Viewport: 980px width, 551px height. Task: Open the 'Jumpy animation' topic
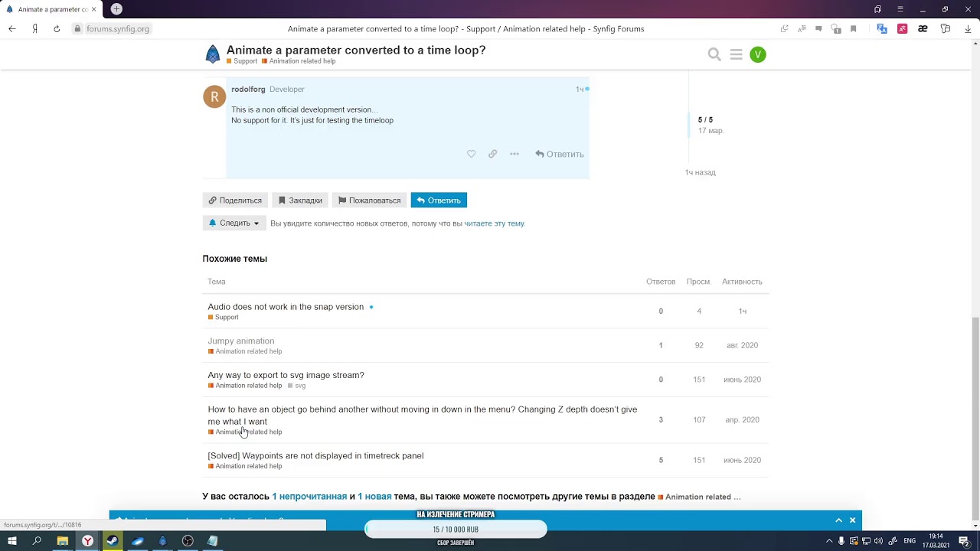pyautogui.click(x=241, y=341)
